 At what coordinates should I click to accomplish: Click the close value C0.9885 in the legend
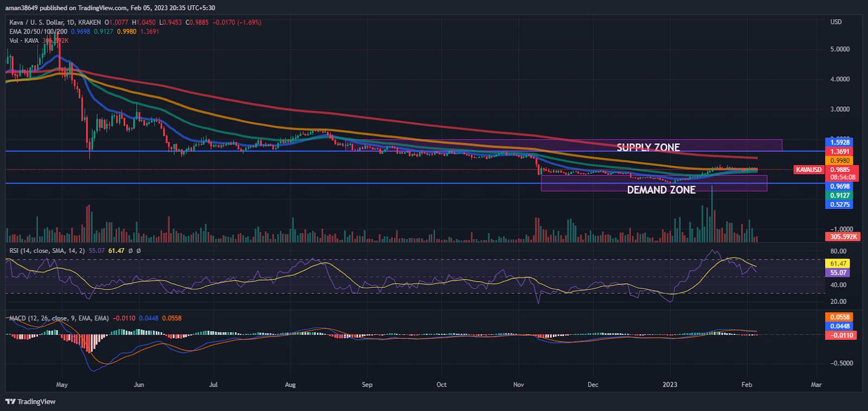coord(197,22)
